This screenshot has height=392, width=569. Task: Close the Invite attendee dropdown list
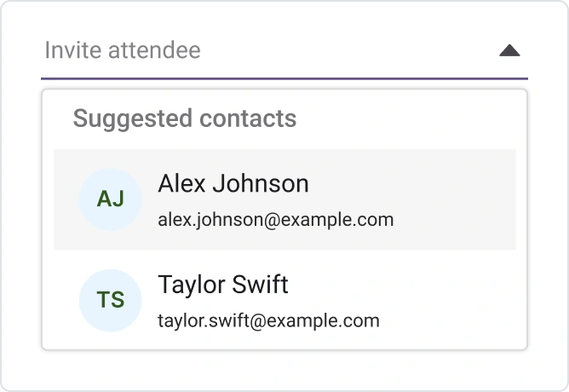(509, 50)
